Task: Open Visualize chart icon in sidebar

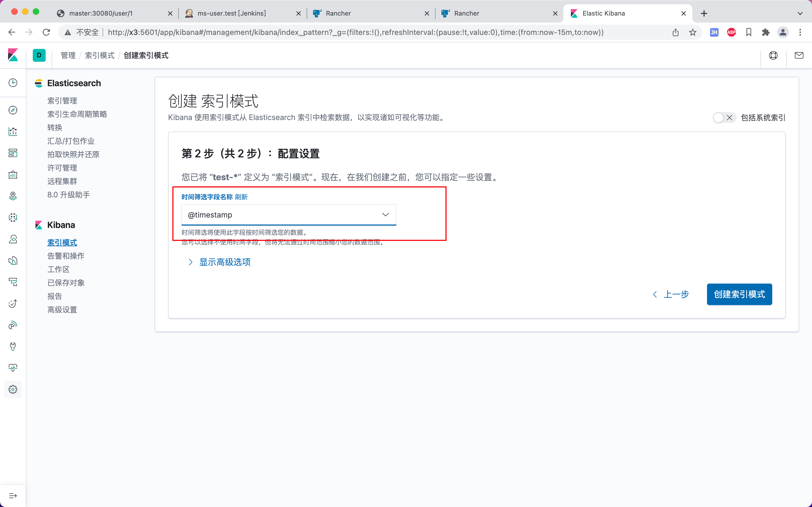Action: pyautogui.click(x=13, y=131)
